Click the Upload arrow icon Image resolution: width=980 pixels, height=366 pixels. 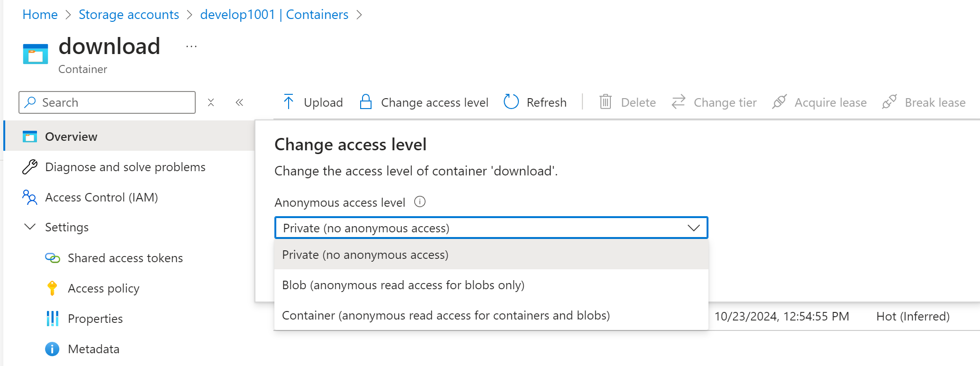[x=288, y=102]
